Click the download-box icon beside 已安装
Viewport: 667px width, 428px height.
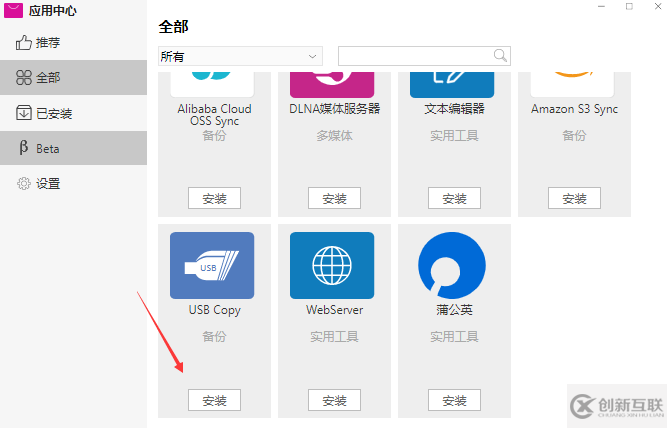coord(24,113)
